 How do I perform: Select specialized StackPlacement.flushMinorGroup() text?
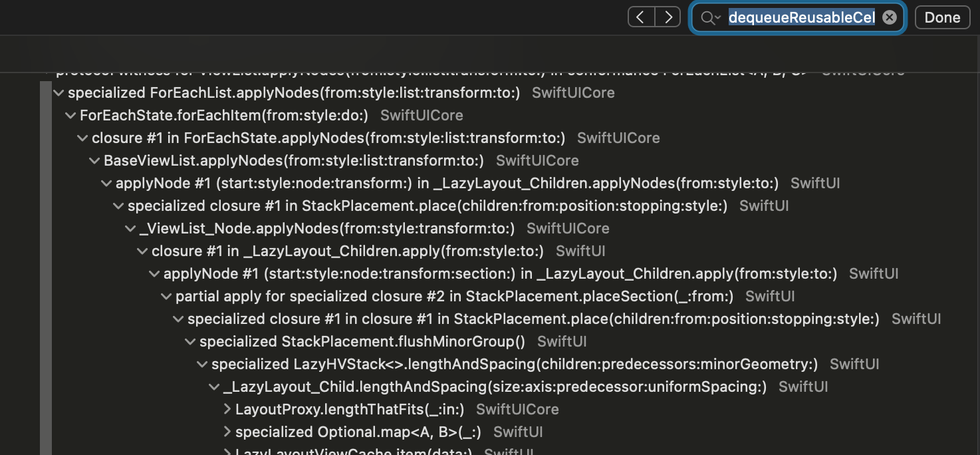pyautogui.click(x=362, y=342)
